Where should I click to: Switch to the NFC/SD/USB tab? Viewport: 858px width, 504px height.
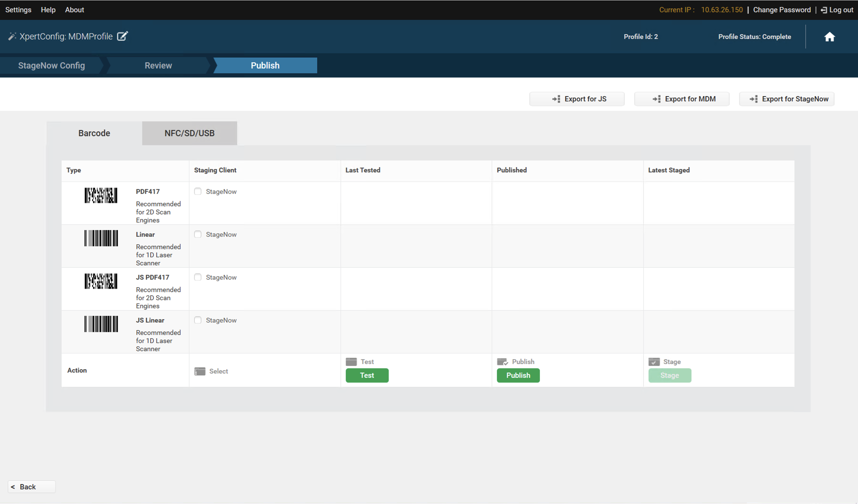click(189, 133)
